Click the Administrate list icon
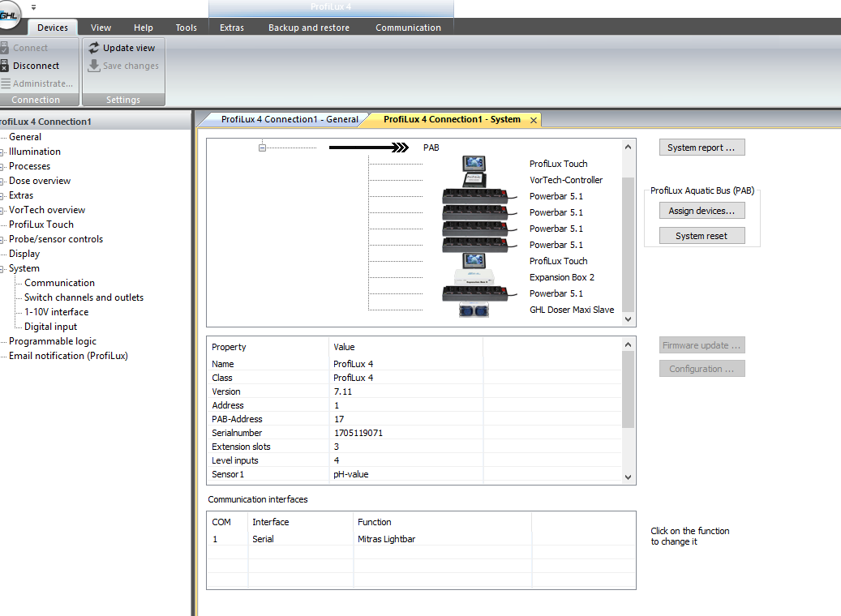Viewport: 841px width, 616px height. pos(5,83)
